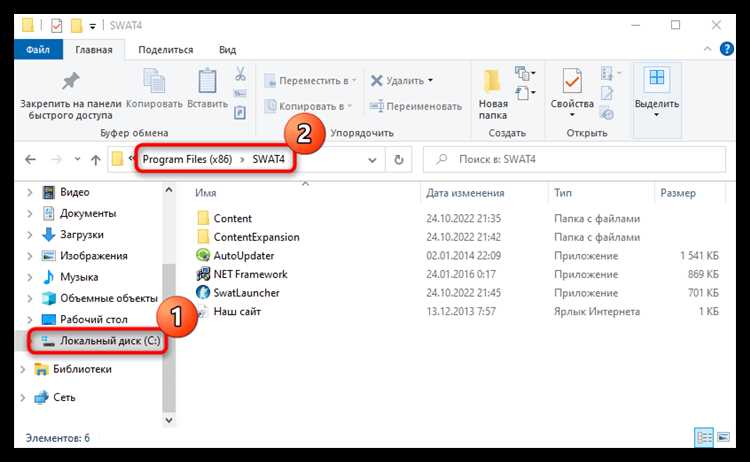Image resolution: width=750 pixels, height=462 pixels.
Task: Open the recent locations dropdown arrow
Action: pyautogui.click(x=77, y=159)
